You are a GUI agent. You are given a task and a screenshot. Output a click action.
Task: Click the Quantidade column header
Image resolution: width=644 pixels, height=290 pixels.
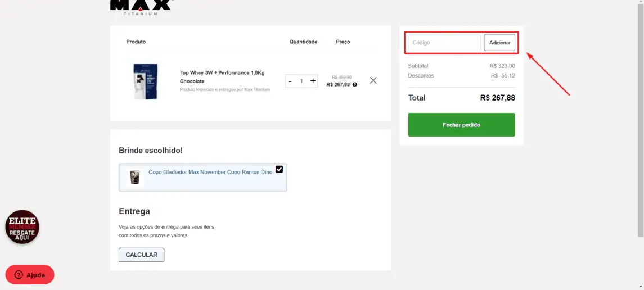point(304,42)
